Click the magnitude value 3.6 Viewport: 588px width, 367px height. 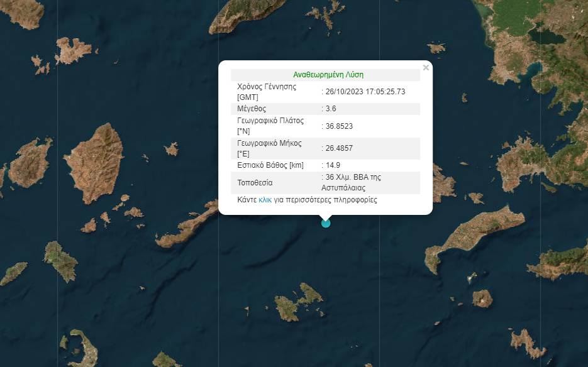(x=331, y=109)
